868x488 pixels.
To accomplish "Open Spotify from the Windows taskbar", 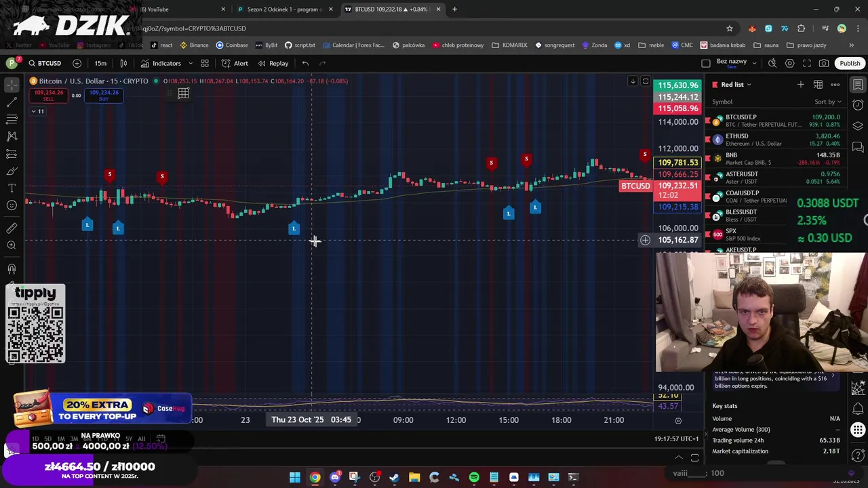I will coord(474,477).
